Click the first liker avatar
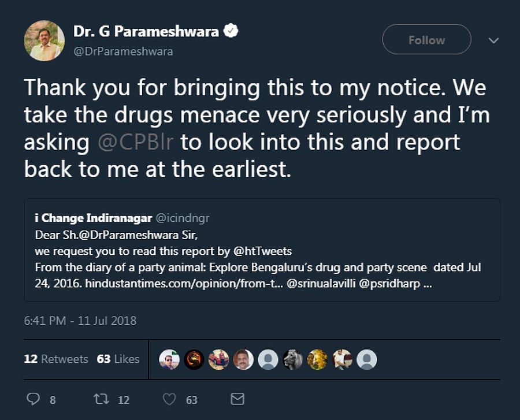520x420 pixels. 169,359
